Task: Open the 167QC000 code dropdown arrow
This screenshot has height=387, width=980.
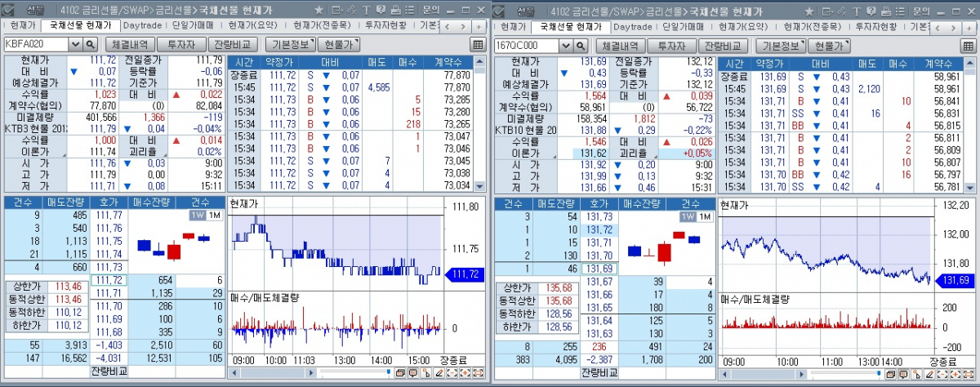Action: [x=566, y=46]
